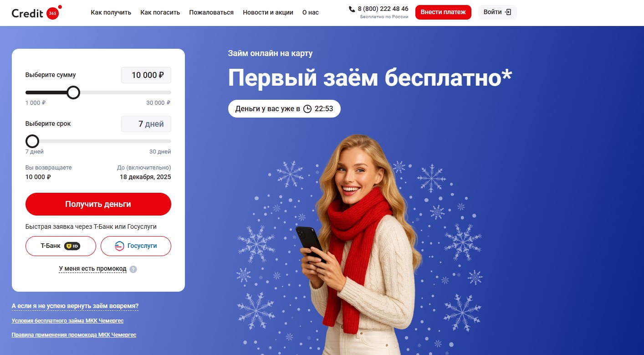Screen dimensions: 644x355
Task: Go to the Пожаловаться page
Action: [211, 12]
